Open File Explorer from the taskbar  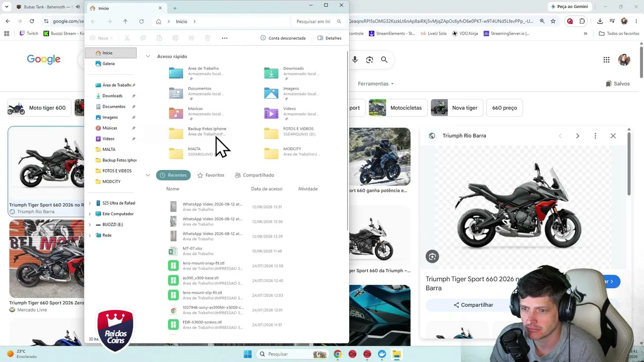click(x=396, y=354)
